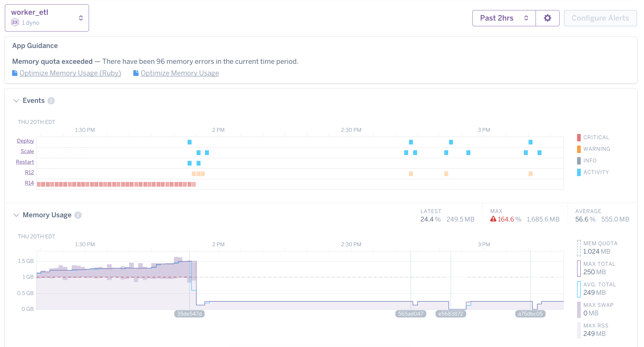Click the Memory Usage info icon

tap(78, 215)
